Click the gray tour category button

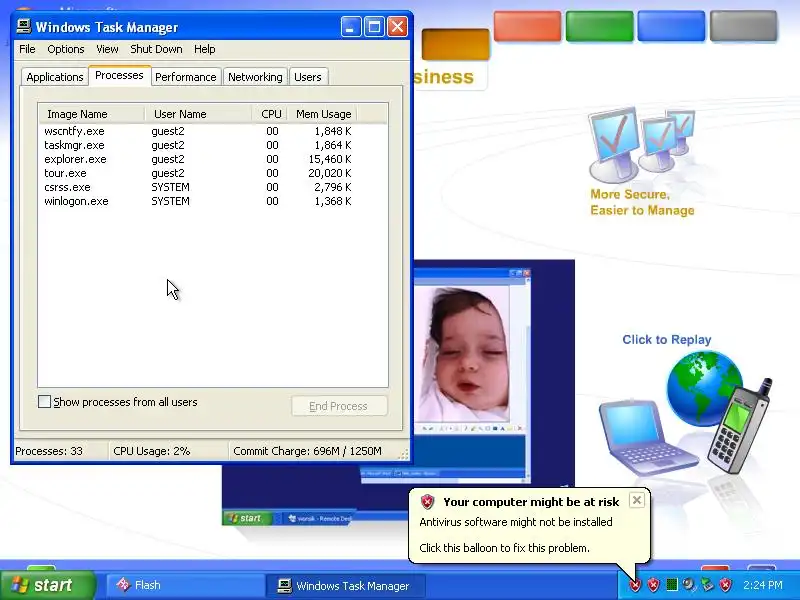coord(743,26)
